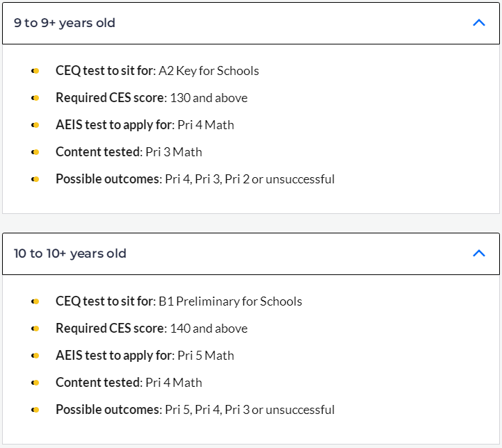
Task: Click yellow bullet beside 140 and above score
Action: tap(35, 329)
